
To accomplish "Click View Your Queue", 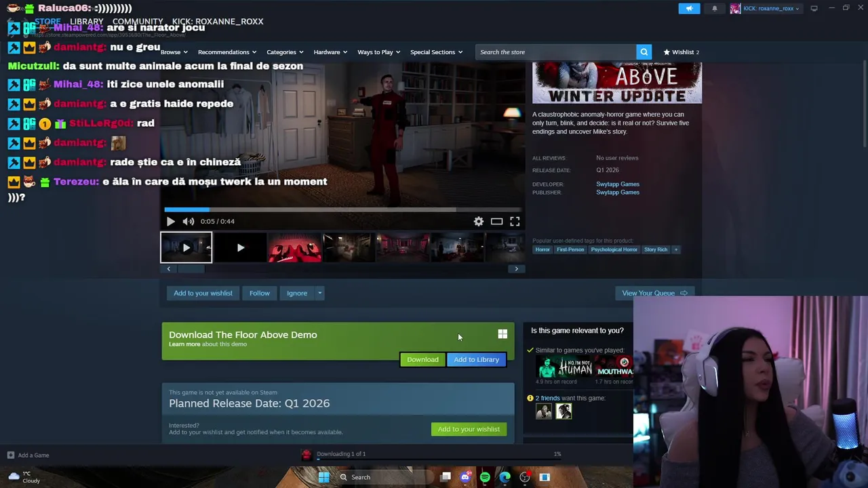I will tap(654, 293).
